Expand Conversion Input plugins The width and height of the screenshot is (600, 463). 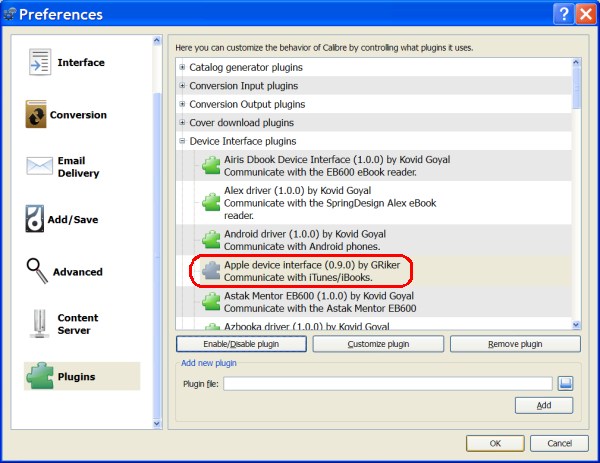click(183, 86)
